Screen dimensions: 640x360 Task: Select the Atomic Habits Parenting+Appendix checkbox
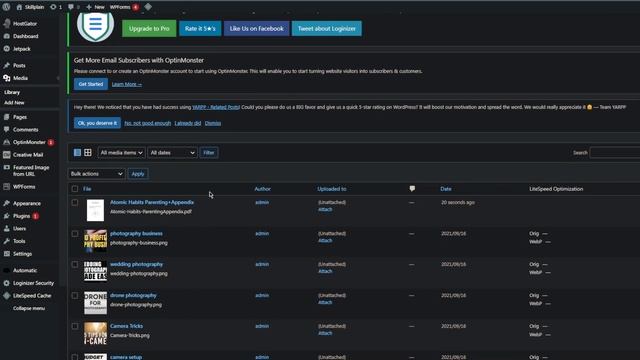(75, 202)
